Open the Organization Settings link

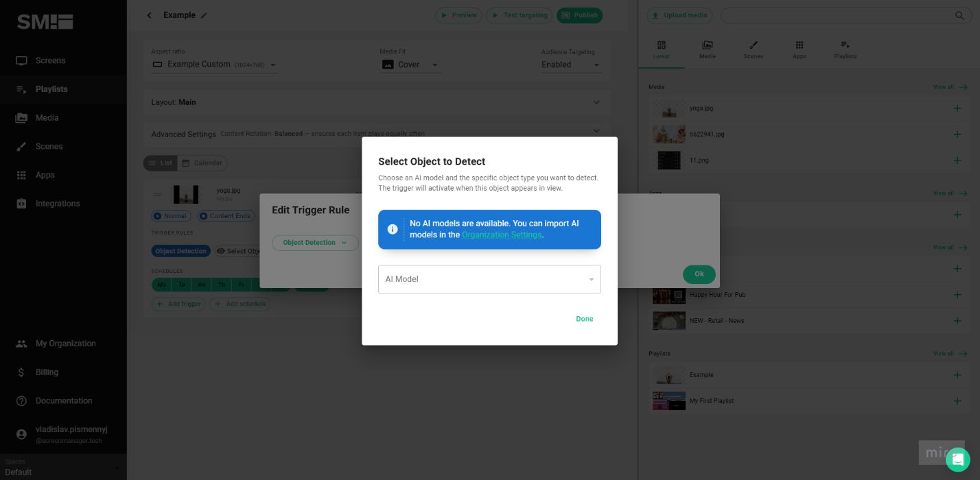[x=502, y=235]
